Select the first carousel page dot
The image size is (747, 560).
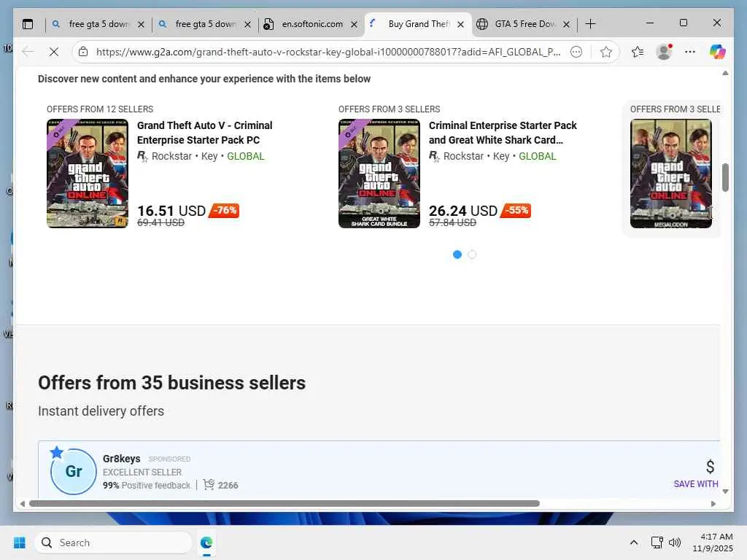(457, 254)
